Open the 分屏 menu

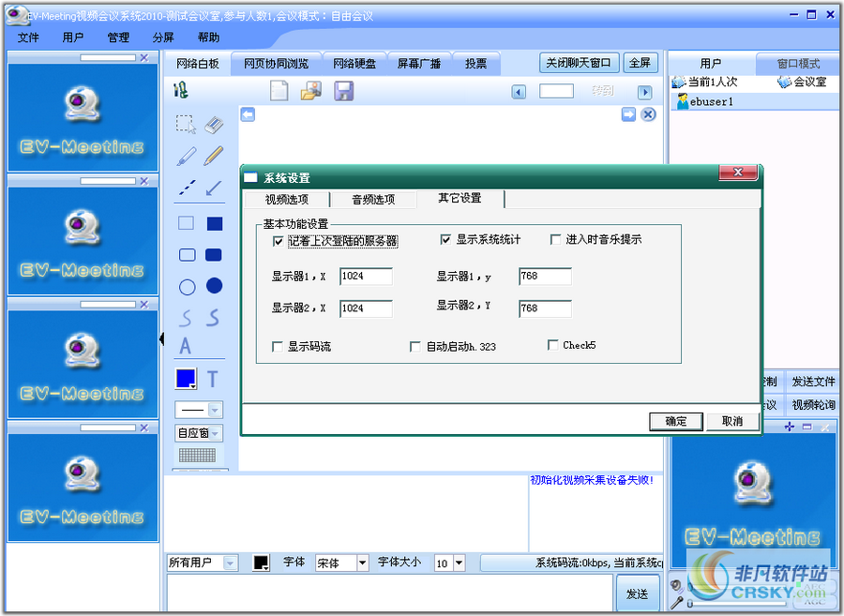tap(163, 38)
